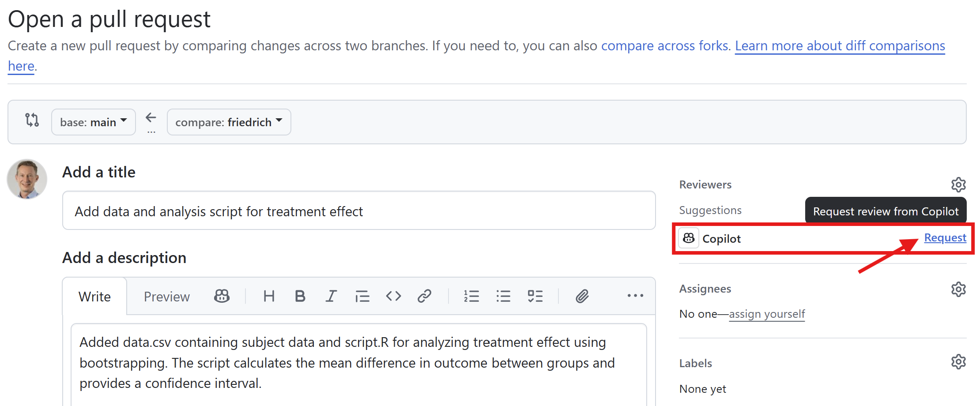Insert a quote block
This screenshot has width=980, height=406.
pyautogui.click(x=362, y=296)
